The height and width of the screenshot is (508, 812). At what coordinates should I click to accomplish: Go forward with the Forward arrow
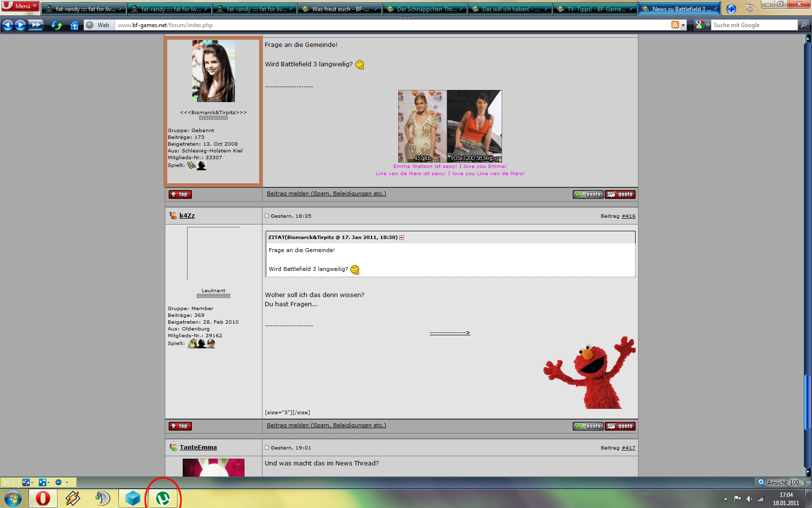(20, 25)
